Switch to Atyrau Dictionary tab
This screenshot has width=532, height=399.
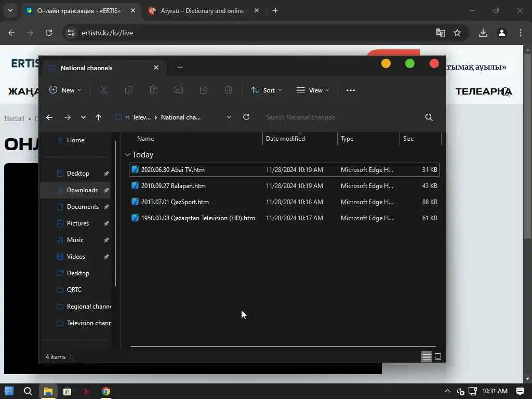(x=202, y=11)
